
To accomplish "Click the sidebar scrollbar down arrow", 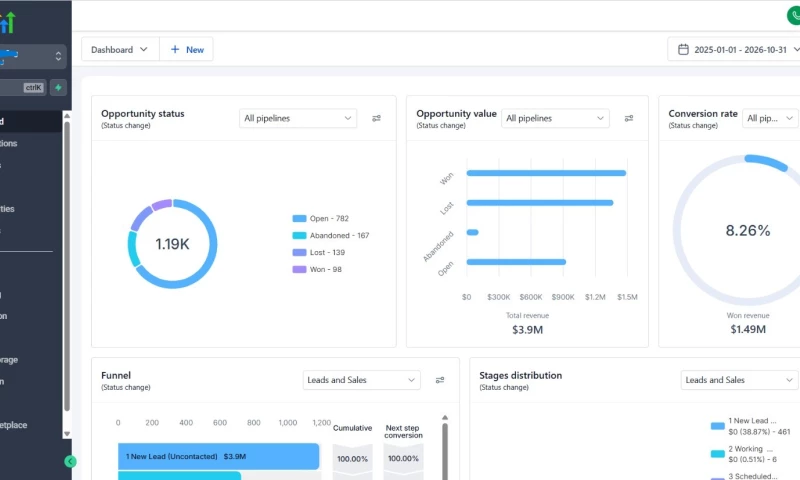I will tap(67, 434).
